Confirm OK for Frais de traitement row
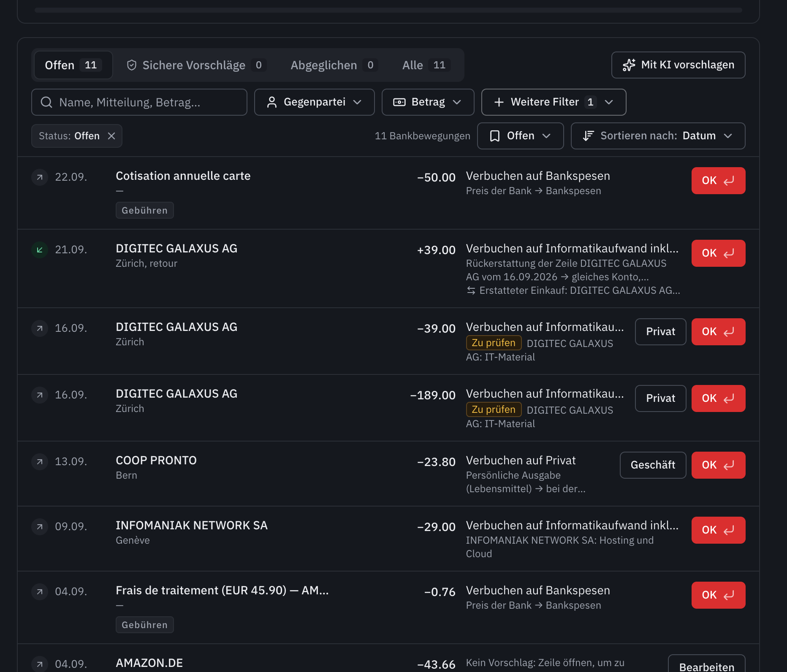Screen dimensions: 787x672 (x=719, y=595)
